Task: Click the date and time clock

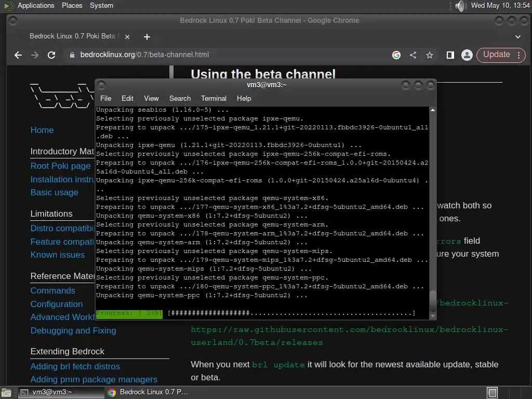Action: [x=500, y=5]
